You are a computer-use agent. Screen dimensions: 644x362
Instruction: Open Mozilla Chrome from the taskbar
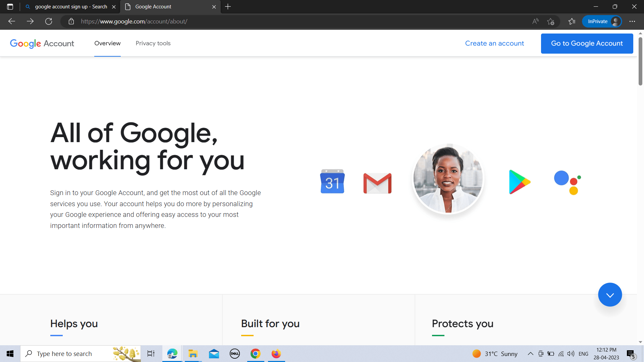coord(256,354)
